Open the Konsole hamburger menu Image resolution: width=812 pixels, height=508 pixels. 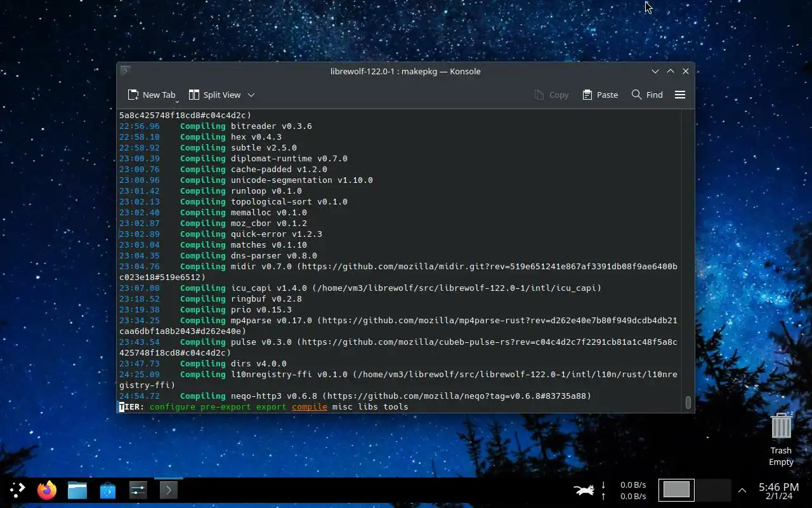680,95
